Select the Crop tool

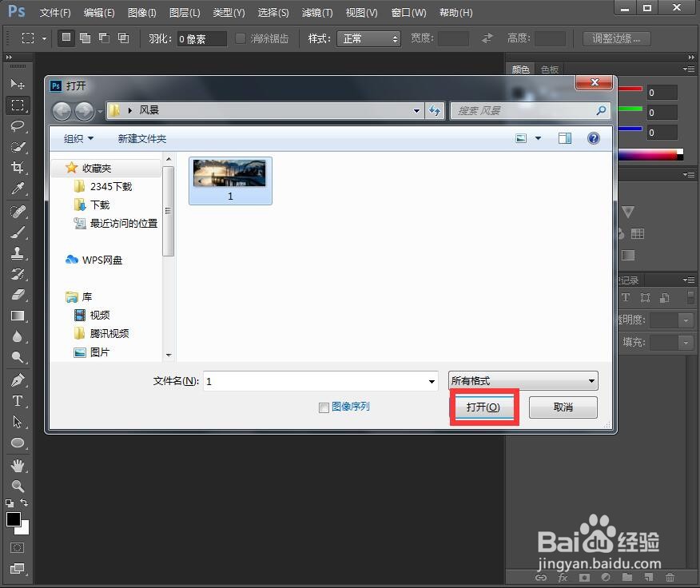point(18,168)
